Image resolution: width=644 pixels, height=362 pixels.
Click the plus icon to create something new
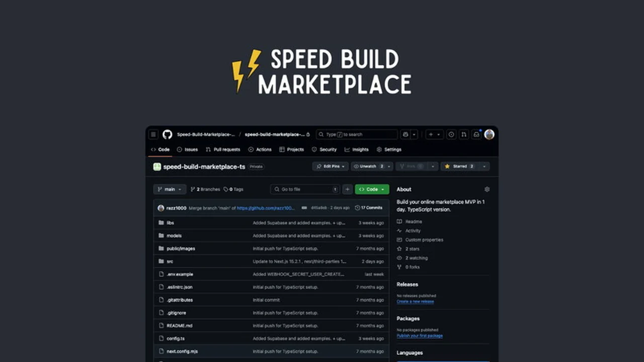431,135
